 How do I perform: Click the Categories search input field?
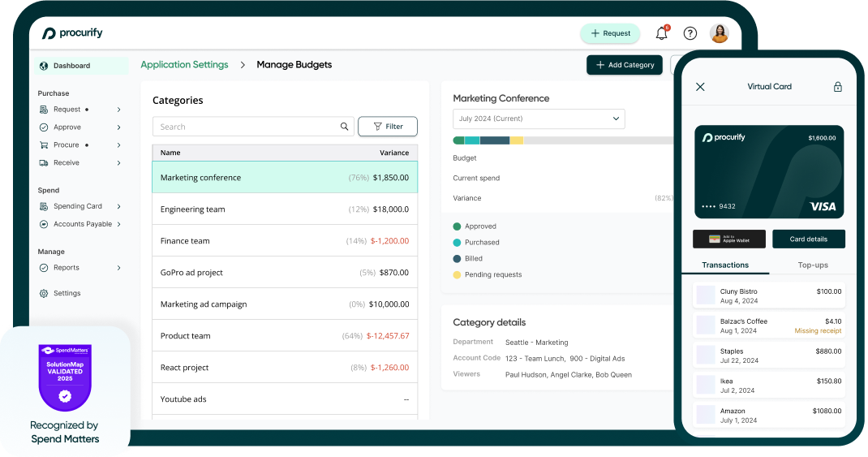(247, 127)
